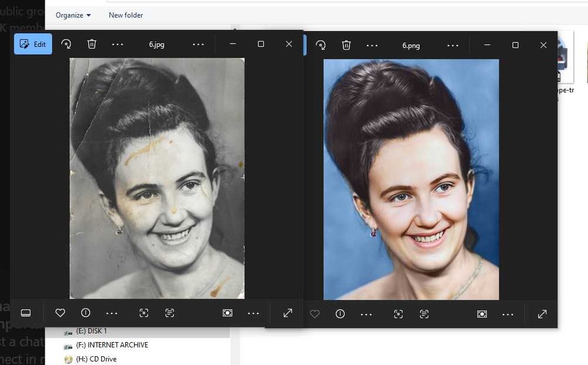
Task: Click Edit in the 6.jpg window
Action: point(33,44)
